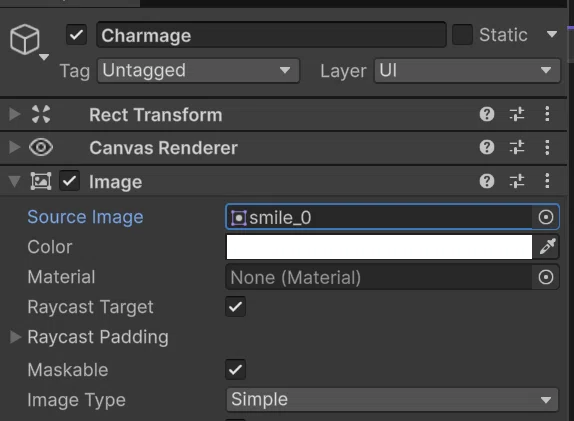This screenshot has height=421, width=574.
Task: Pick color with eyedropper icon
Action: point(547,247)
